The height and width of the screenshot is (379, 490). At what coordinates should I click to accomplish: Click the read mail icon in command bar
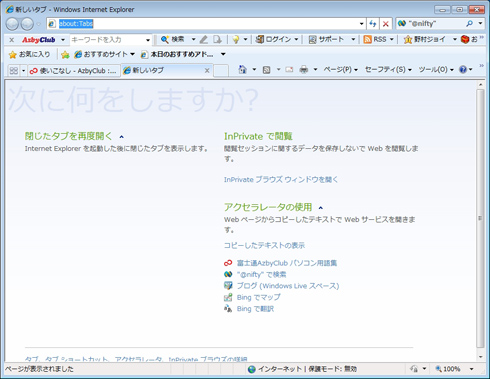(289, 70)
